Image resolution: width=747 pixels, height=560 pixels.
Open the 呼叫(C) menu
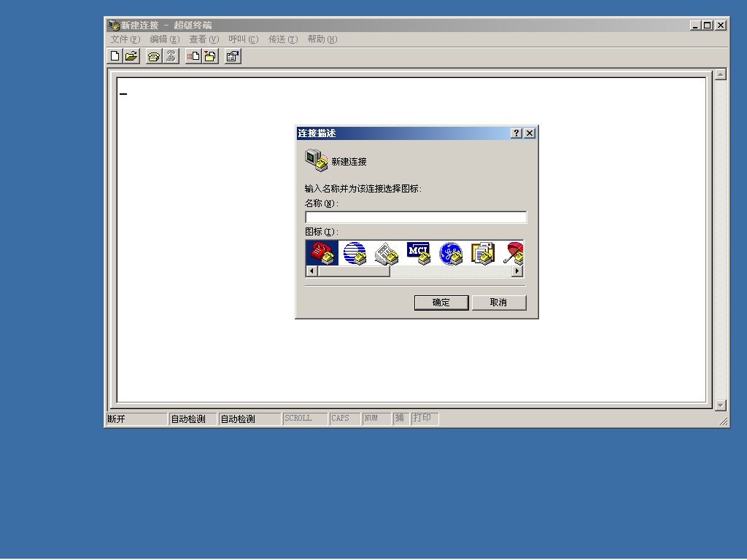[244, 39]
